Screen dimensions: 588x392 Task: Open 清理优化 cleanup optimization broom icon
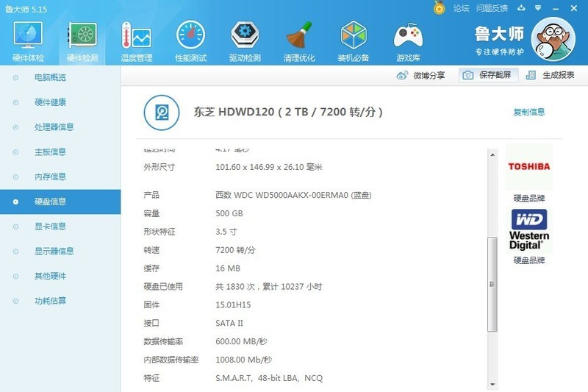[299, 40]
